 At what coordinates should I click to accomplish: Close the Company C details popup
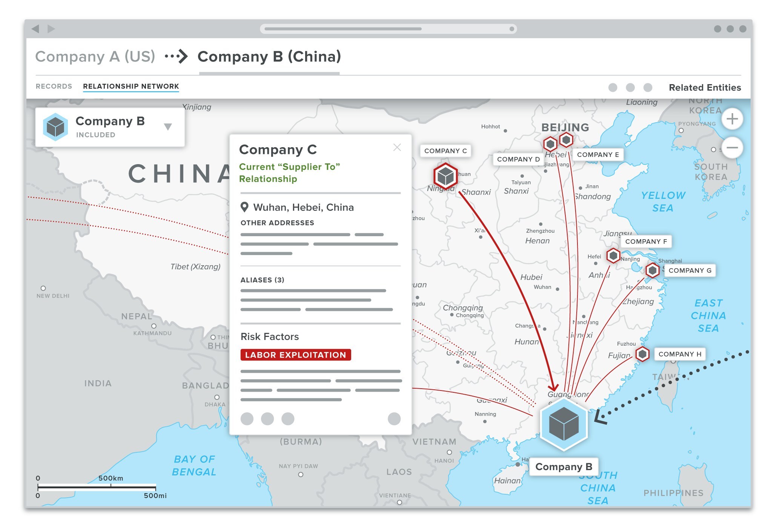397,148
